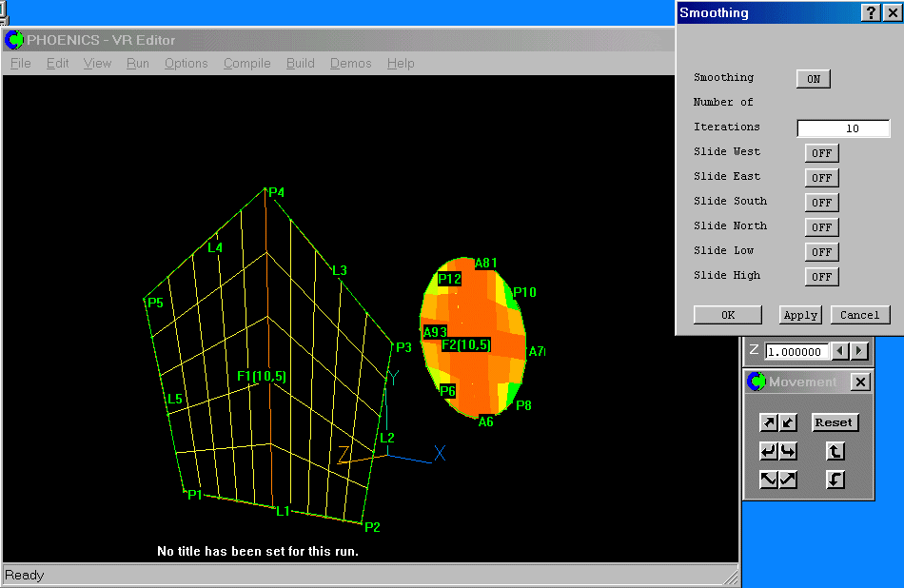
Task: Enable Slide High
Action: pos(821,276)
